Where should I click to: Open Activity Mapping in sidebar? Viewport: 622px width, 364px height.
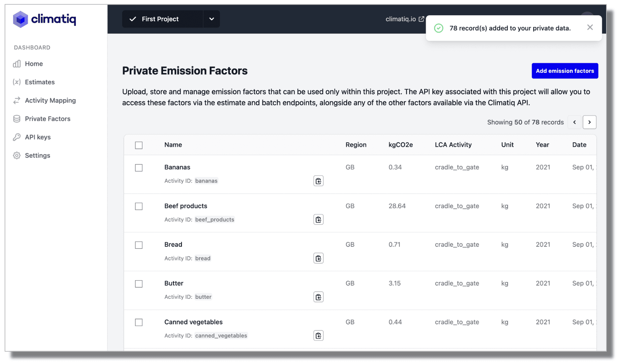tap(50, 101)
